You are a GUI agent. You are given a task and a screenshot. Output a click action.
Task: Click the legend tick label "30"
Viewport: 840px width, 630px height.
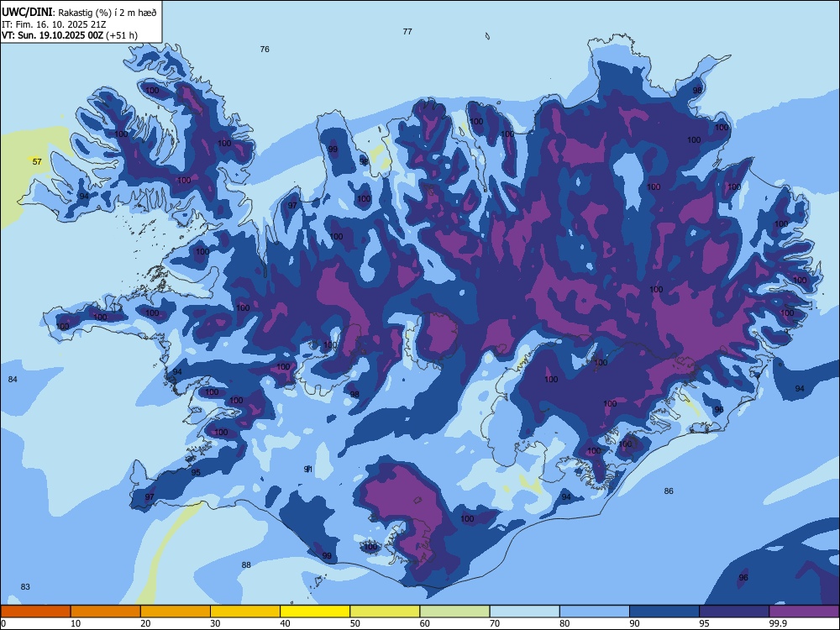click(x=215, y=623)
